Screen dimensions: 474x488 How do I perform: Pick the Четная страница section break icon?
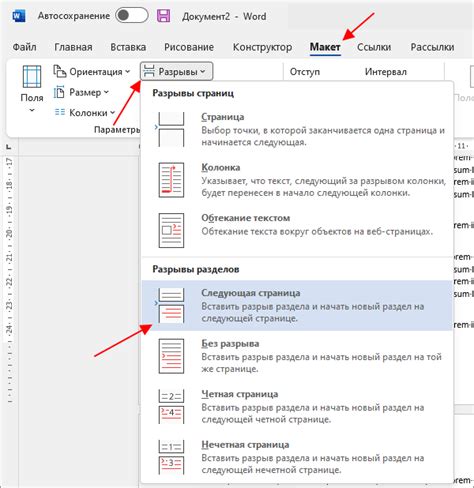pyautogui.click(x=171, y=406)
